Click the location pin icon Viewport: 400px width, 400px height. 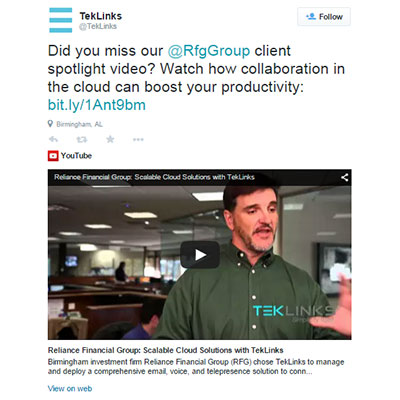coord(50,124)
